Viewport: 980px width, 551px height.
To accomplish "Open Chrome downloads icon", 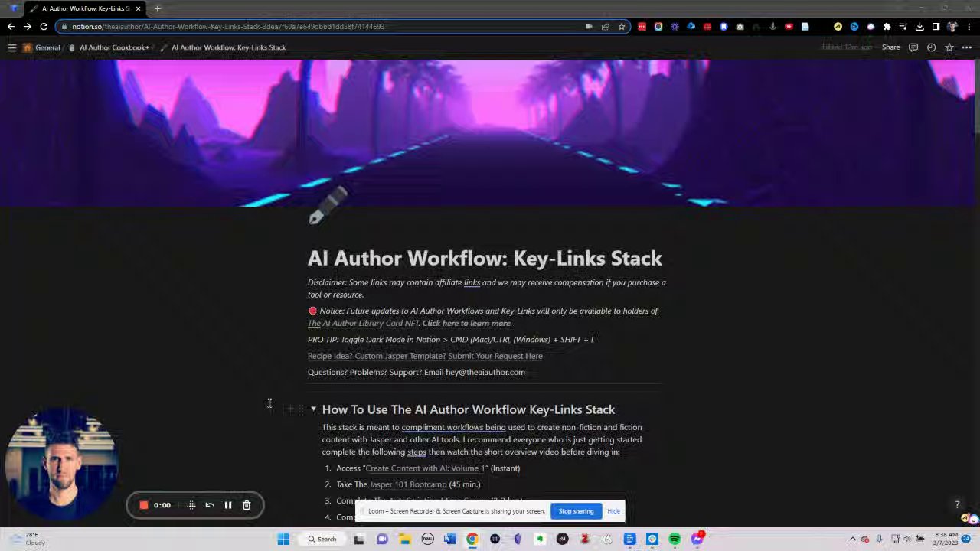I will click(x=920, y=27).
